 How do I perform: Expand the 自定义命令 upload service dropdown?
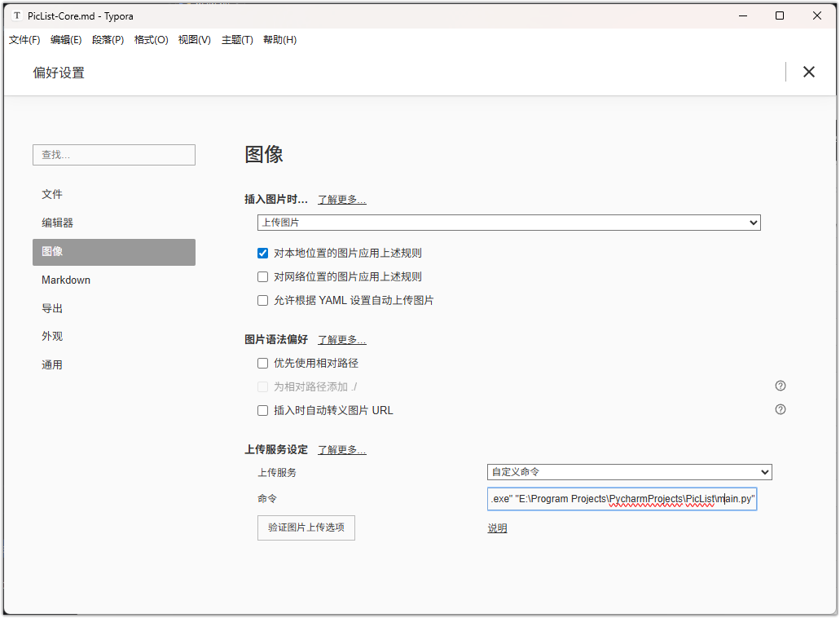[629, 472]
